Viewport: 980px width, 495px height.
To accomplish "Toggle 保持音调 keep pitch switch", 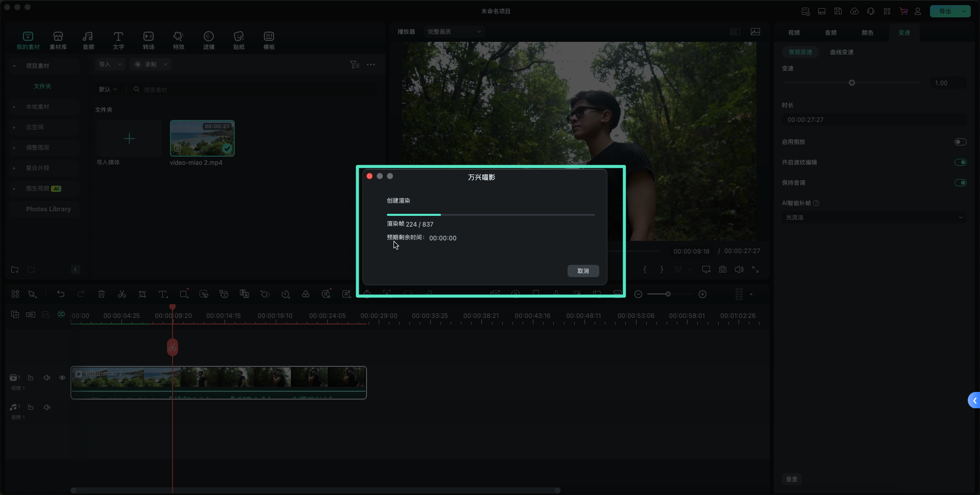I will [961, 183].
